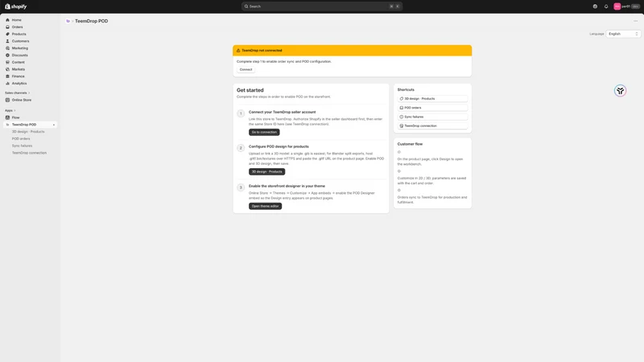Open notifications bell icon
Screen dimensions: 644x362
606,6
